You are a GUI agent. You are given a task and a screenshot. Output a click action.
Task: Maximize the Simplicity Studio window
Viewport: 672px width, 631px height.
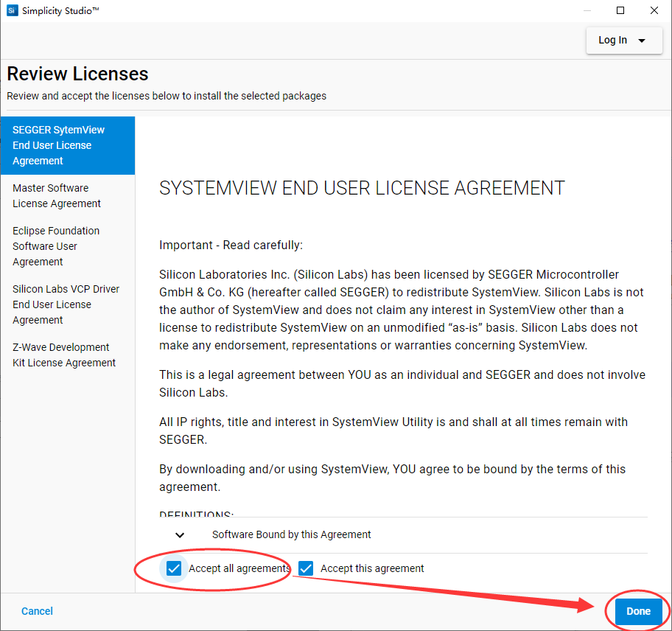(x=620, y=10)
